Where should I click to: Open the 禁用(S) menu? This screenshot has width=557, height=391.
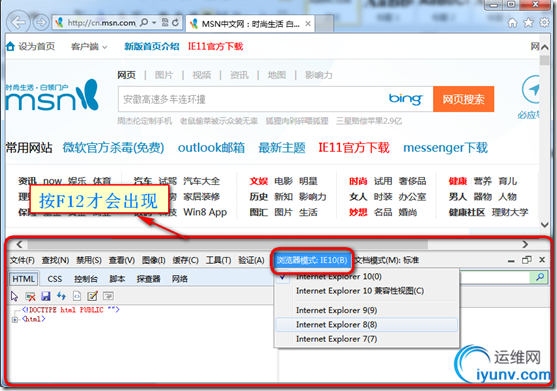pos(89,260)
